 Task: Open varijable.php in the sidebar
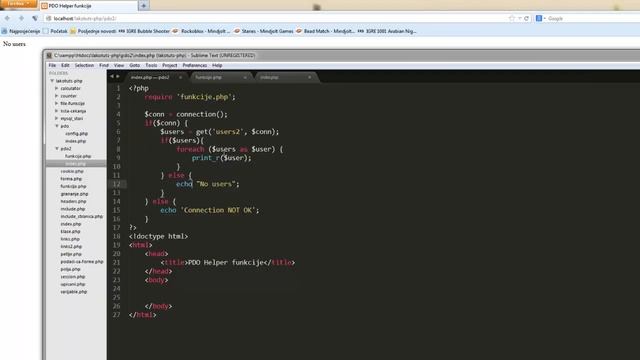(x=73, y=292)
